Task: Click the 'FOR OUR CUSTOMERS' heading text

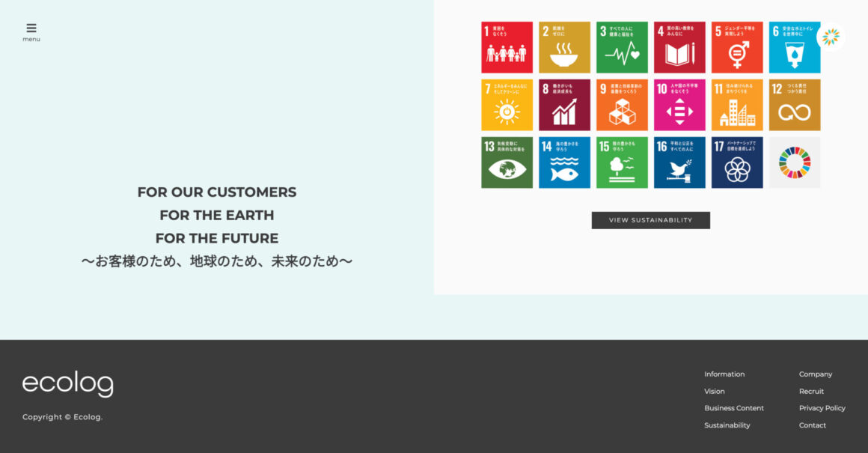Action: 217,192
